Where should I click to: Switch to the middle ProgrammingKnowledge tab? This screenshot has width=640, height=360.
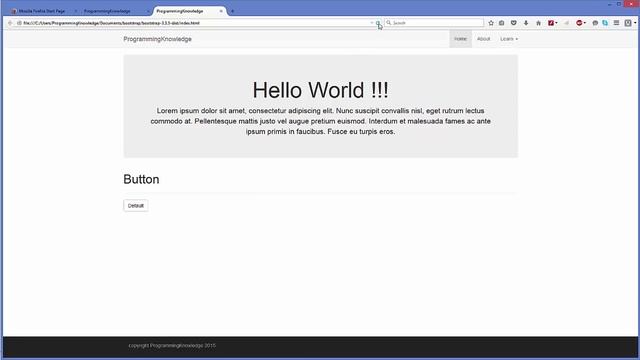107,11
